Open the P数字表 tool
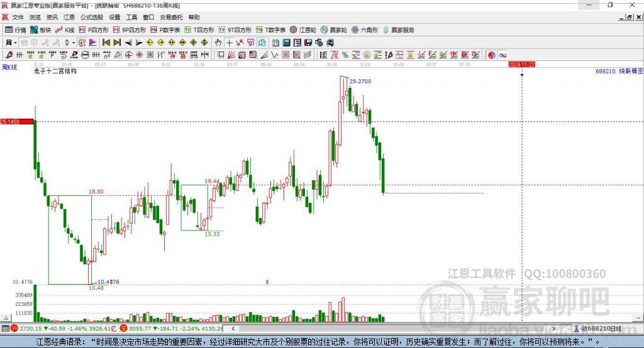The height and width of the screenshot is (348, 644). 165,30
